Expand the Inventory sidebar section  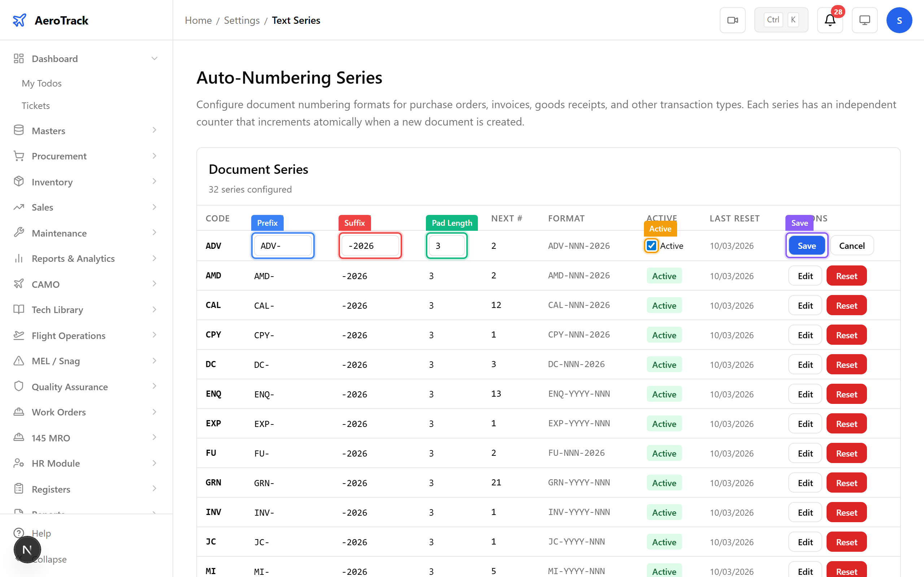(154, 182)
